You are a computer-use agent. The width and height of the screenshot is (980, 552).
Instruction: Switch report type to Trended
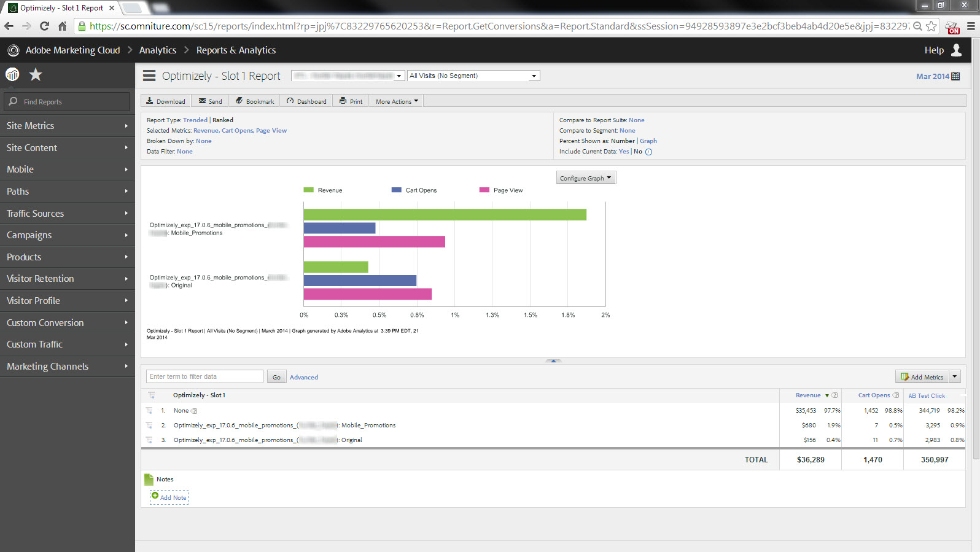(x=195, y=120)
